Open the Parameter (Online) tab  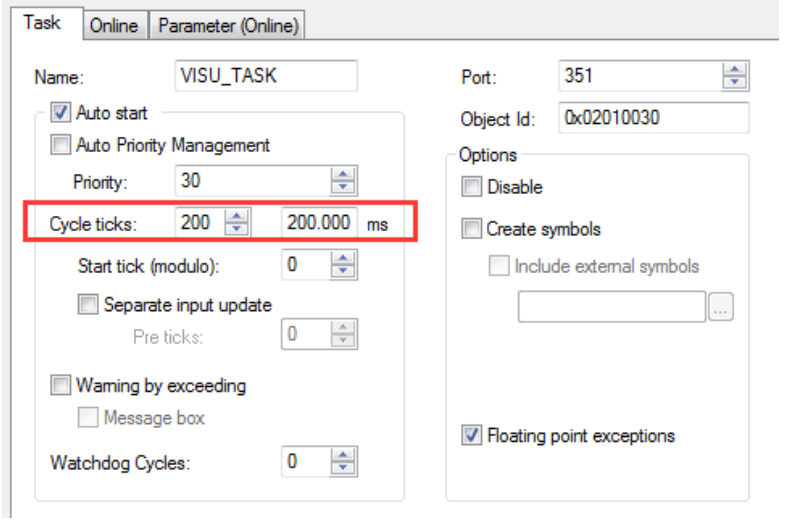pos(228,25)
